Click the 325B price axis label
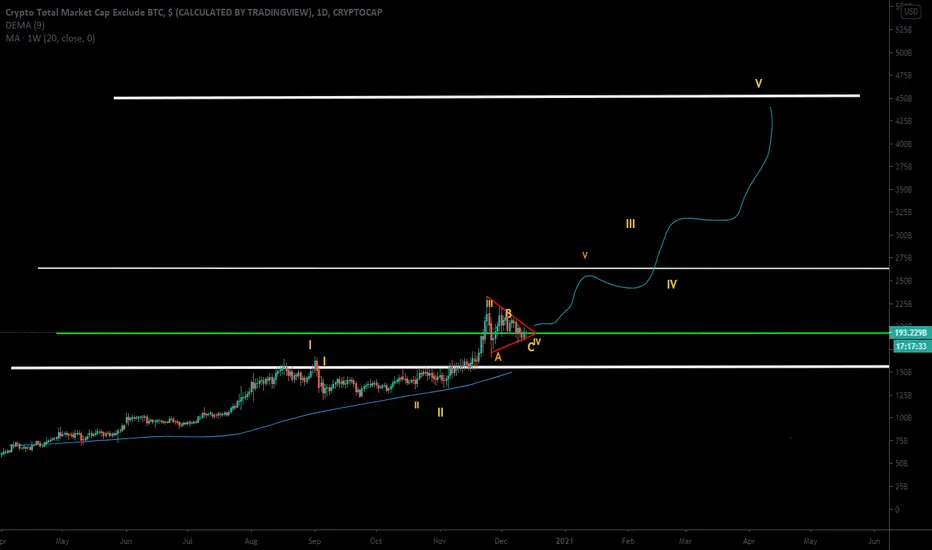Viewport: 932px width, 550px height. click(903, 212)
